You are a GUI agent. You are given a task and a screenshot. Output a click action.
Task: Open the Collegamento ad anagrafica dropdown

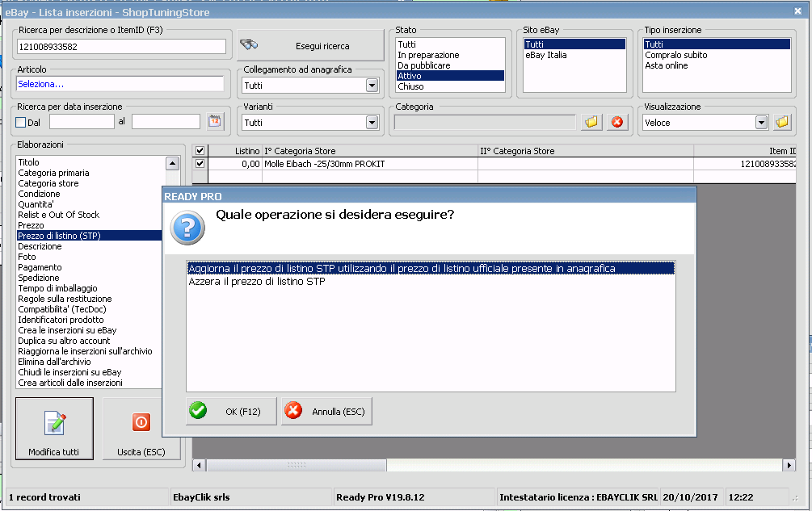tap(372, 86)
